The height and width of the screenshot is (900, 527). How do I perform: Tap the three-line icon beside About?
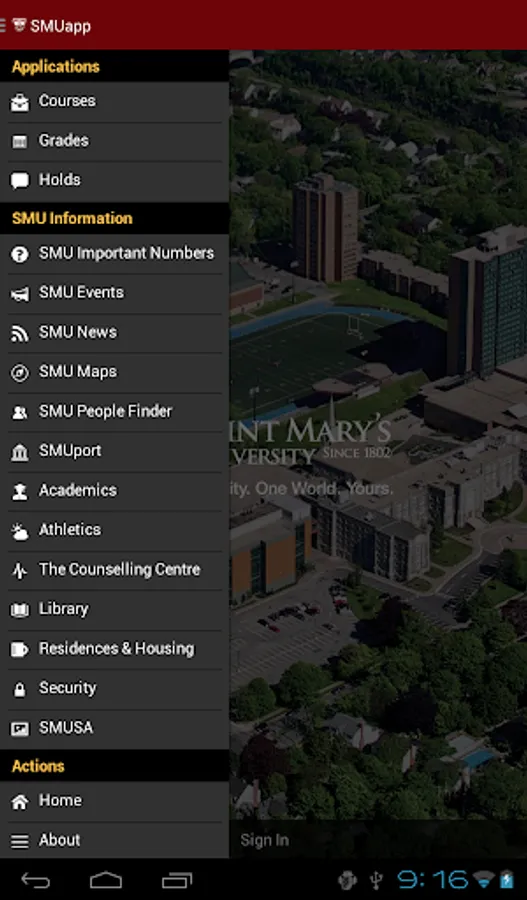(20, 841)
